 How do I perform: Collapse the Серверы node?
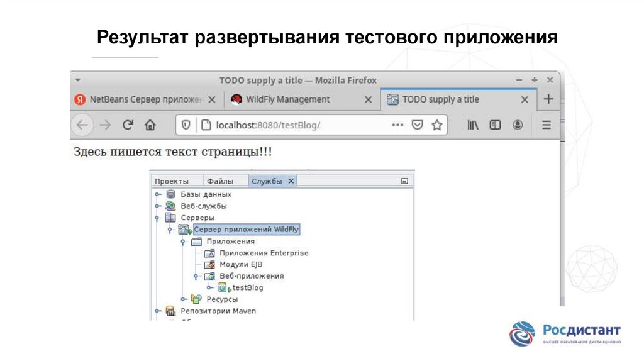(x=157, y=218)
